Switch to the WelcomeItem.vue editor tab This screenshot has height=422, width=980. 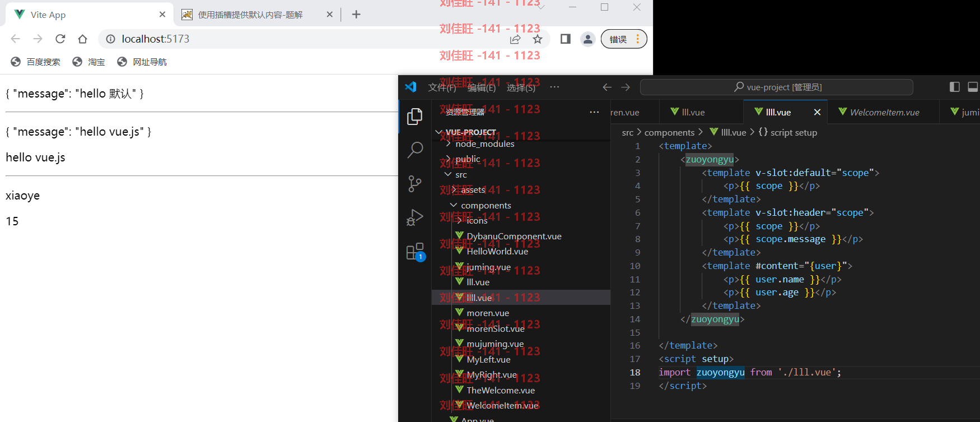[x=883, y=112]
